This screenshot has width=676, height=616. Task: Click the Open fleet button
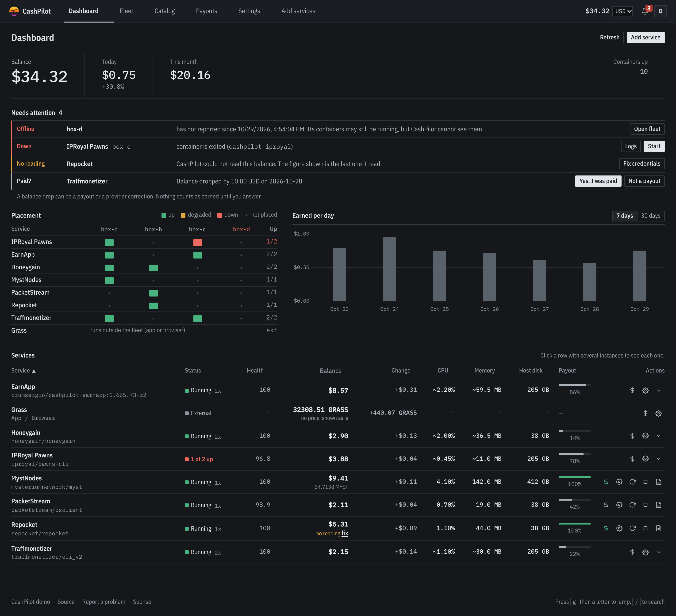pyautogui.click(x=647, y=129)
